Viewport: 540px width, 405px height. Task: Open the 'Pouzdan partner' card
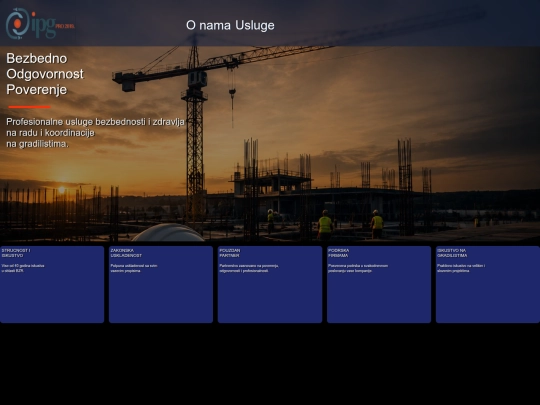pos(270,284)
